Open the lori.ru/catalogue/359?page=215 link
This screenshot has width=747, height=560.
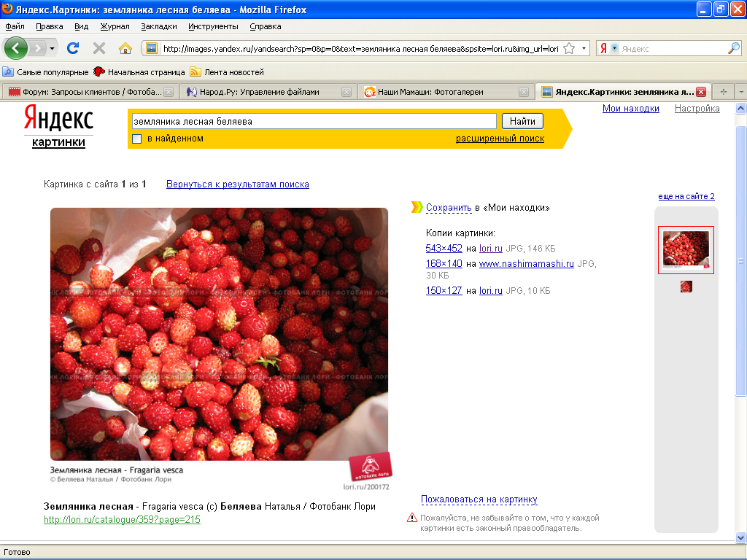[x=122, y=519]
